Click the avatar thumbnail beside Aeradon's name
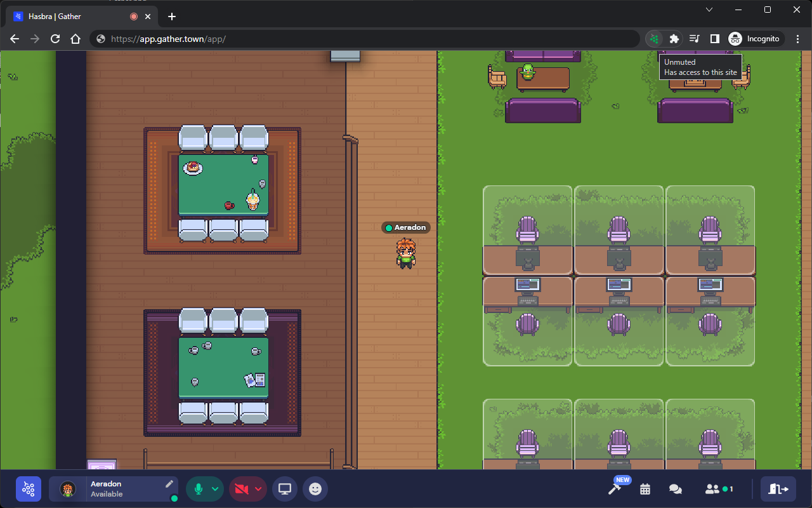The width and height of the screenshot is (812, 508). [68, 489]
